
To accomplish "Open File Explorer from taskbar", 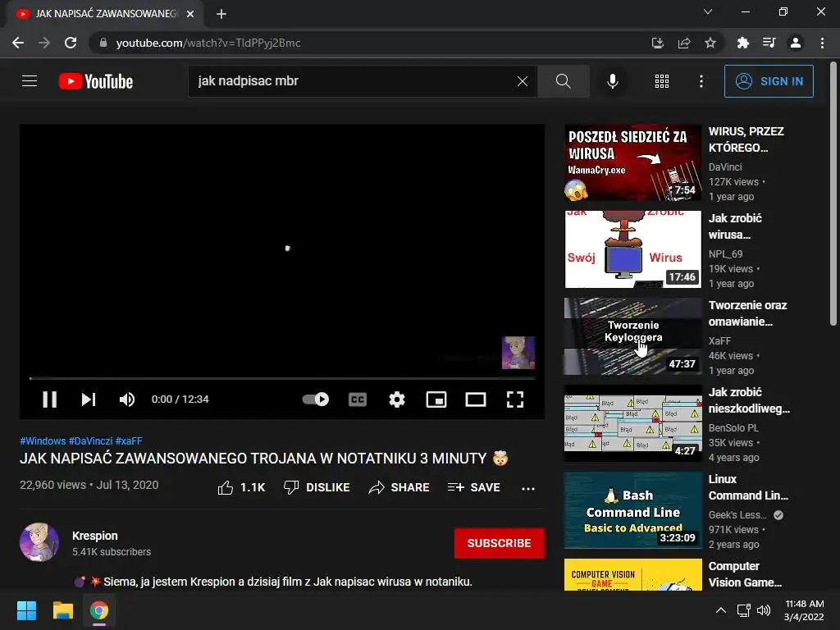I will 62,610.
